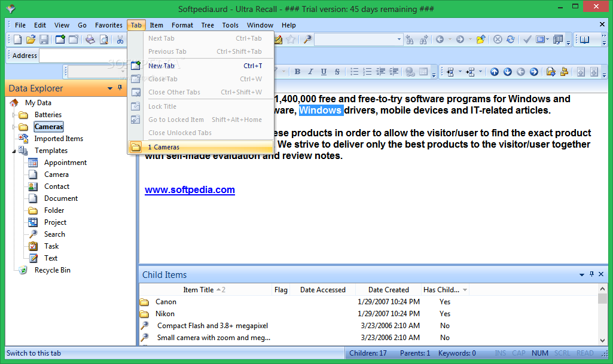This screenshot has width=613, height=364.
Task: Apply underline formatting
Action: (324, 72)
